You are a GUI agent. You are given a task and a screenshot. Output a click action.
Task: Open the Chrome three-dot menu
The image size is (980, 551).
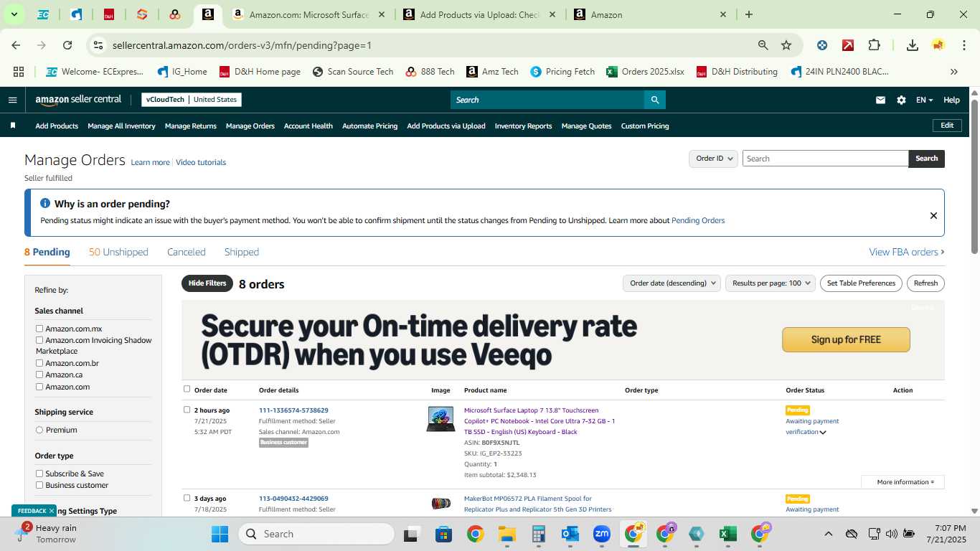pos(963,45)
